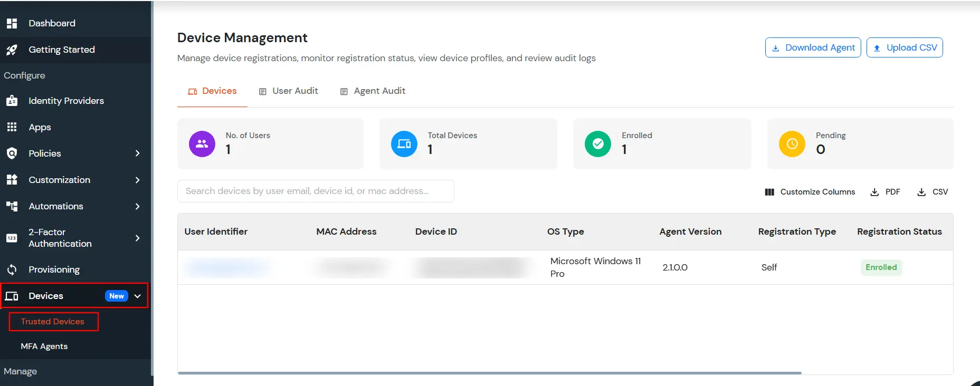
Task: Switch to the User Audit tab
Action: [288, 91]
